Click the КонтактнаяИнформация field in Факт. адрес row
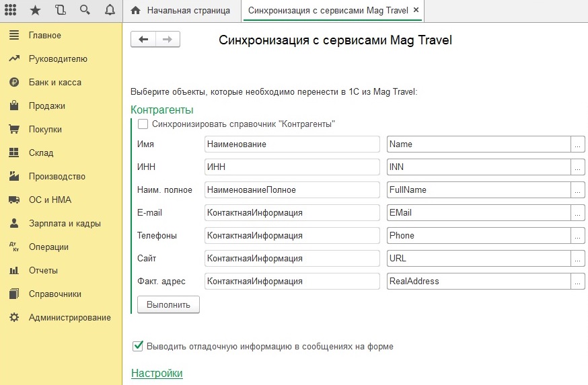588x385 pixels. (292, 282)
